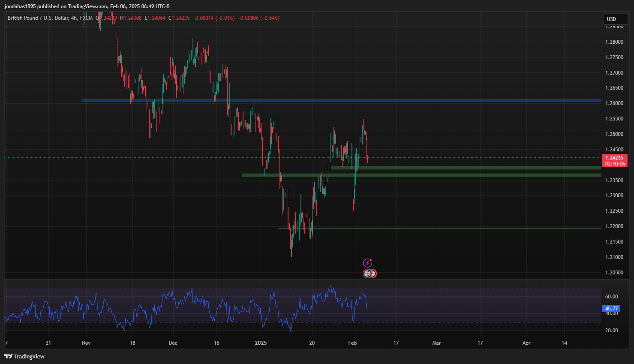
Task: Click the 18 date label on time axis
Action: [132, 343]
